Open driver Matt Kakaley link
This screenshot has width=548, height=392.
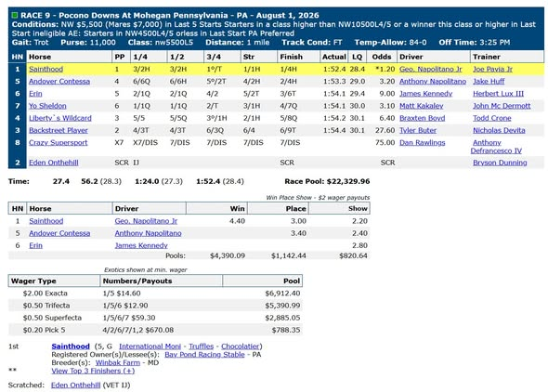tap(422, 106)
